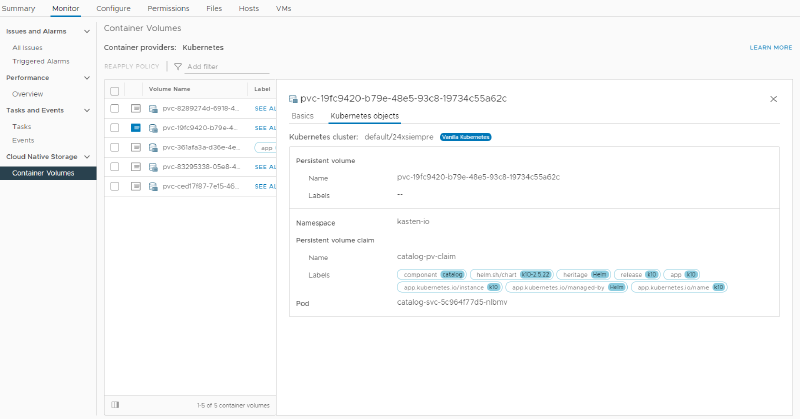Switch to the Summary tab
The height and width of the screenshot is (419, 800).
tap(18, 9)
